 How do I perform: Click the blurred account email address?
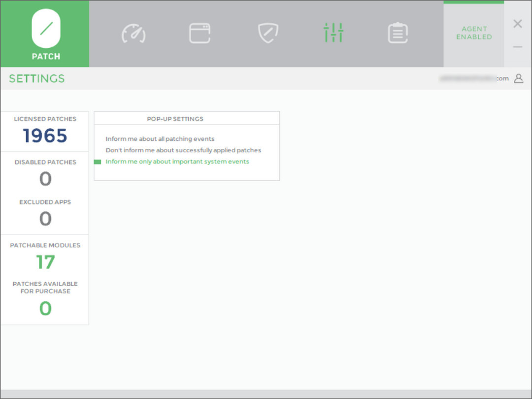pyautogui.click(x=474, y=78)
